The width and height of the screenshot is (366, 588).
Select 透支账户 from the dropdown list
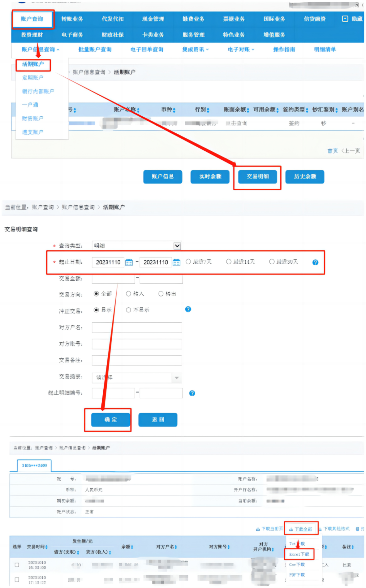click(x=33, y=132)
